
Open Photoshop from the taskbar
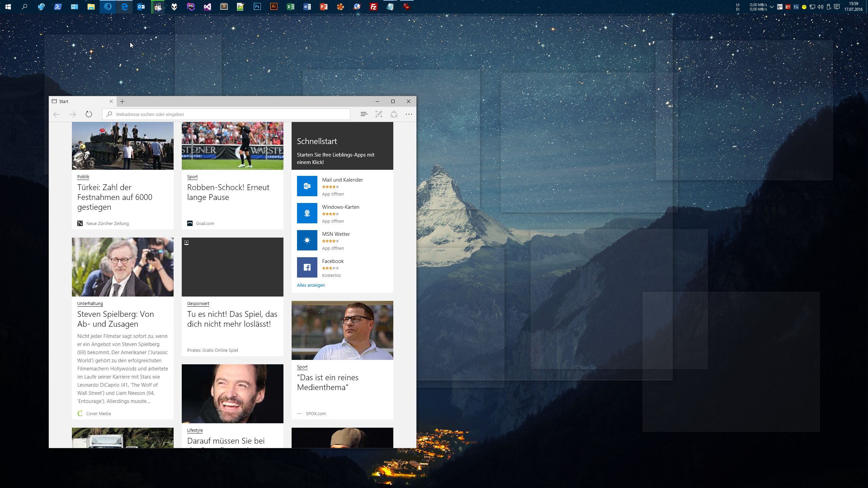[x=257, y=6]
